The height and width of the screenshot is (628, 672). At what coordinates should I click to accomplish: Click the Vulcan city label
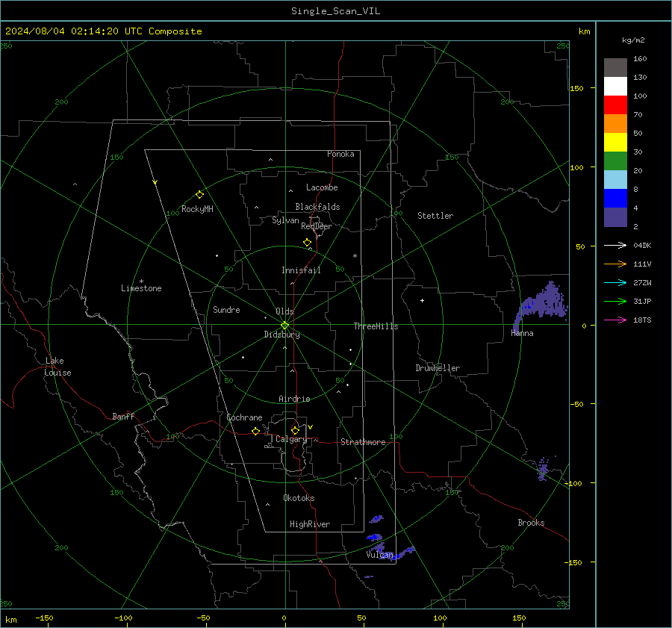point(379,555)
